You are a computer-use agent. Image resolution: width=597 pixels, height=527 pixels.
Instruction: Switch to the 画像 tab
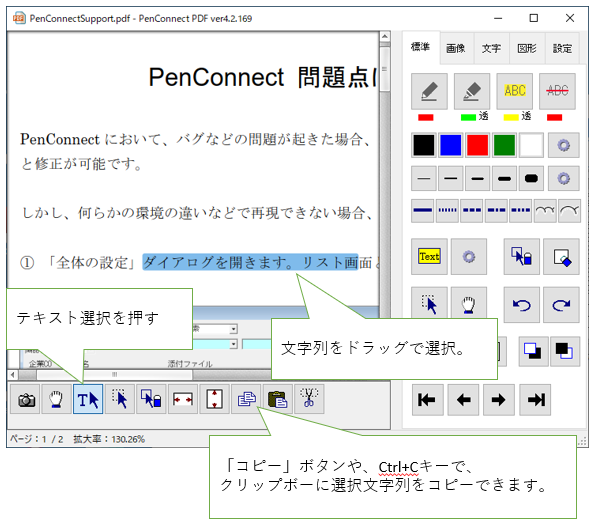pos(456,48)
